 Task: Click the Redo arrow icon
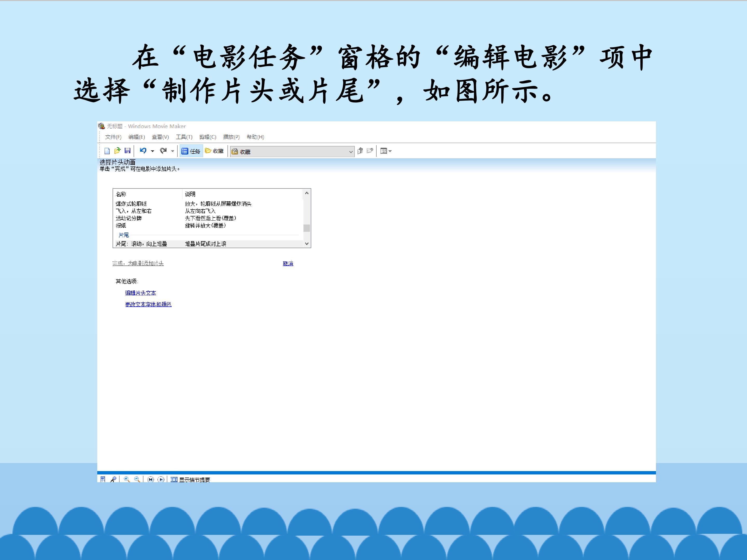163,151
